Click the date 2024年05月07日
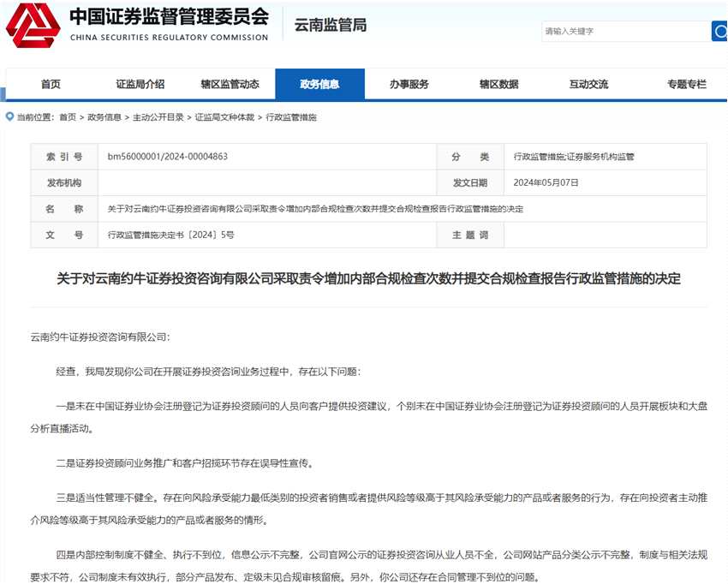Screen dimensions: 728x584 546,183
